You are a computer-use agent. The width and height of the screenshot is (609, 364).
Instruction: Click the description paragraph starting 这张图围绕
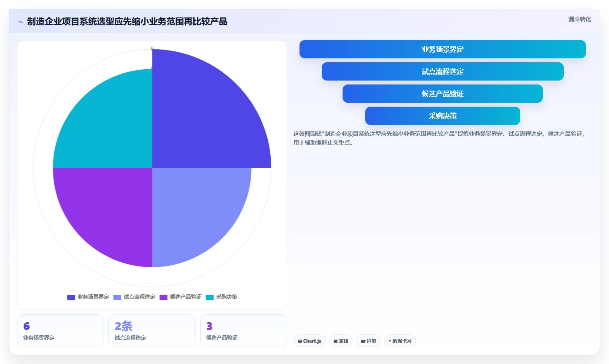[x=440, y=138]
